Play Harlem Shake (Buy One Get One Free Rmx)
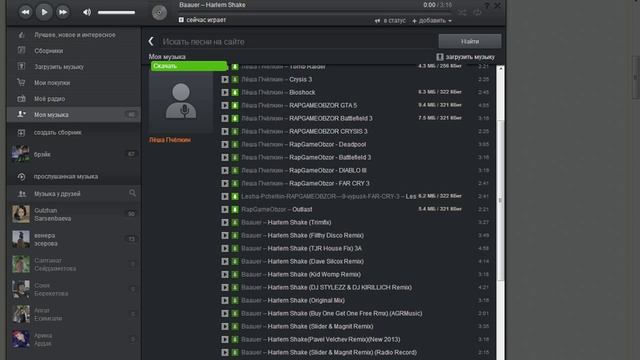The width and height of the screenshot is (640, 360). pyautogui.click(x=225, y=313)
